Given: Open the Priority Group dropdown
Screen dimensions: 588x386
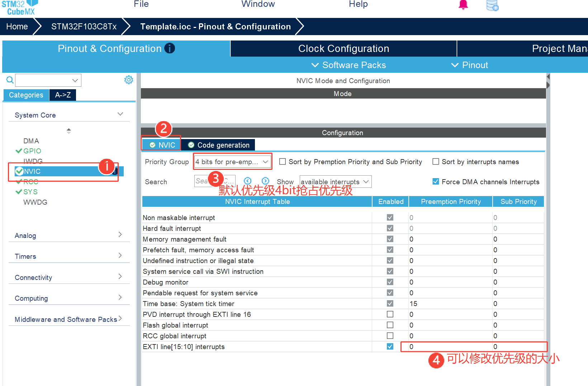Looking at the screenshot, I should [x=232, y=162].
